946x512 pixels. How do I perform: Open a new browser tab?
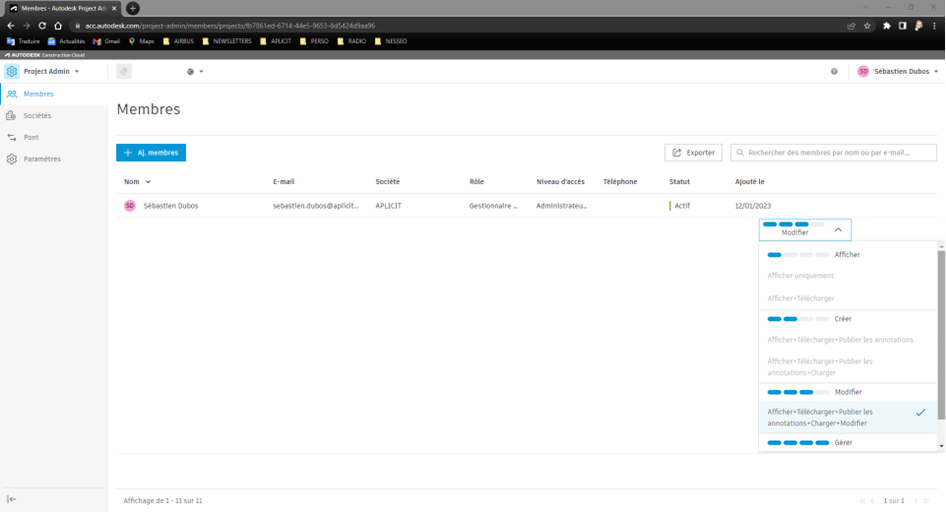coord(133,8)
